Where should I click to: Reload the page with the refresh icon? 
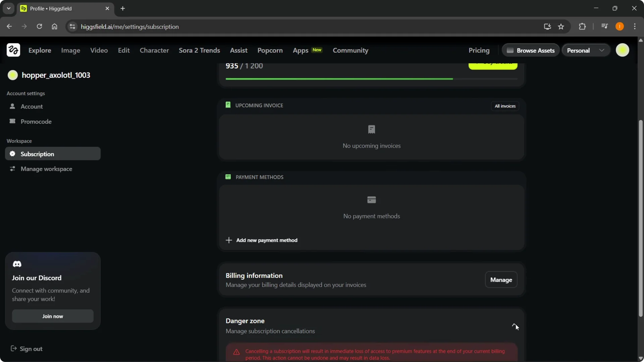39,26
